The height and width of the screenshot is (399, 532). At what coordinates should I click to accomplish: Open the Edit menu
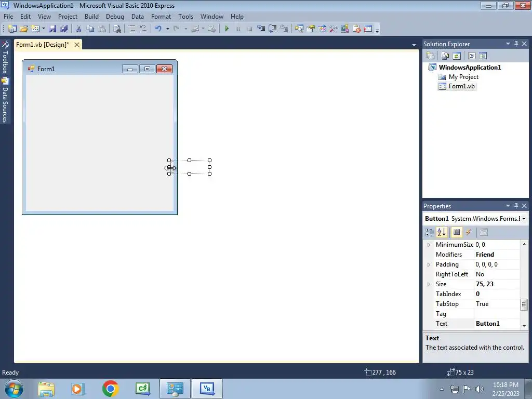(x=25, y=16)
